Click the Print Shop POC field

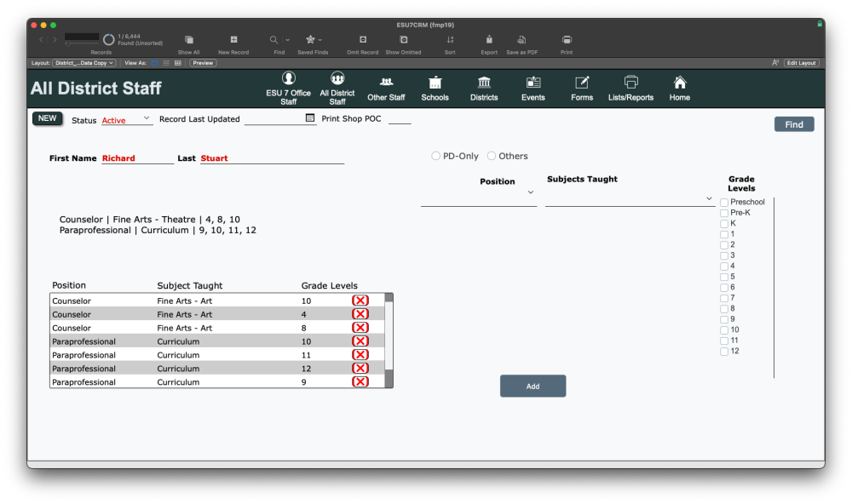click(x=399, y=119)
